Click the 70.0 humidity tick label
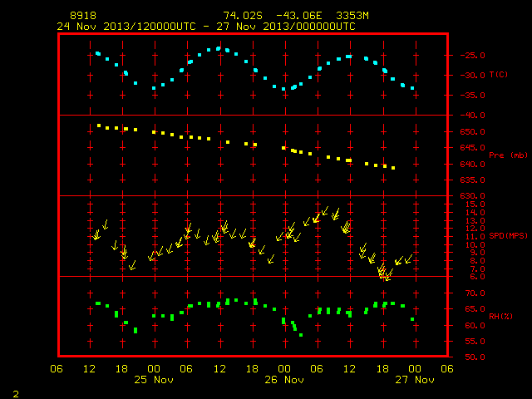 (475, 293)
